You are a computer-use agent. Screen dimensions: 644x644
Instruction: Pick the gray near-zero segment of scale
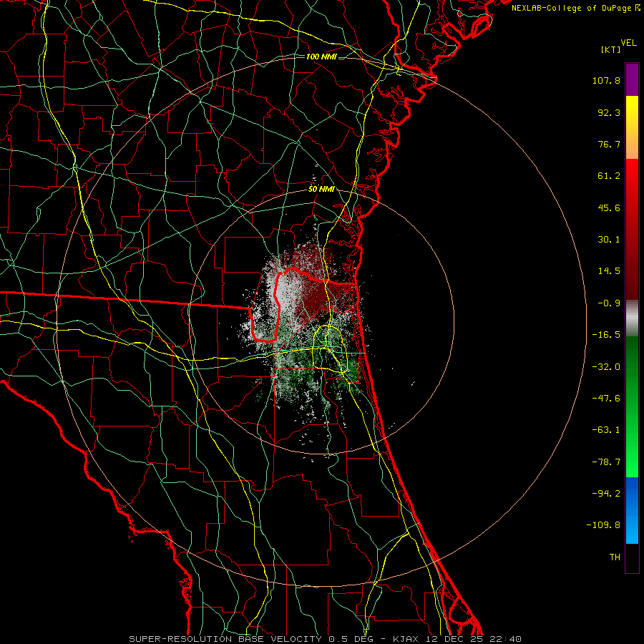(632, 318)
